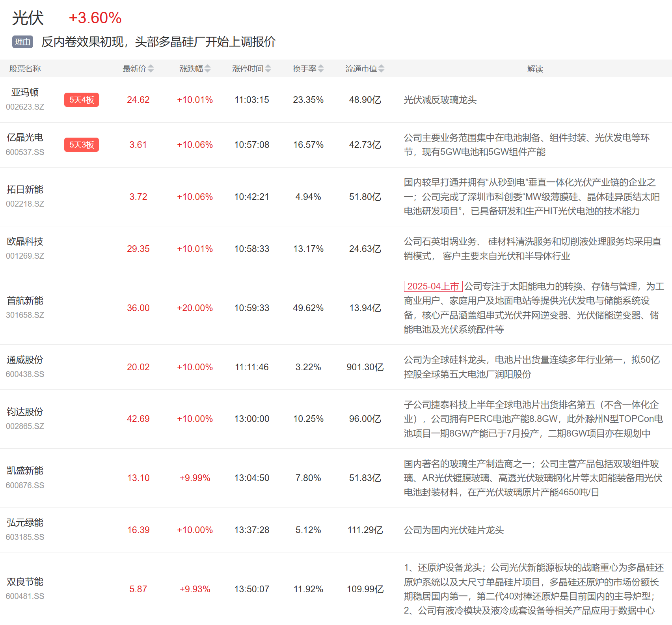Open stock 钧达股份
The width and height of the screenshot is (672, 625).
point(25,412)
